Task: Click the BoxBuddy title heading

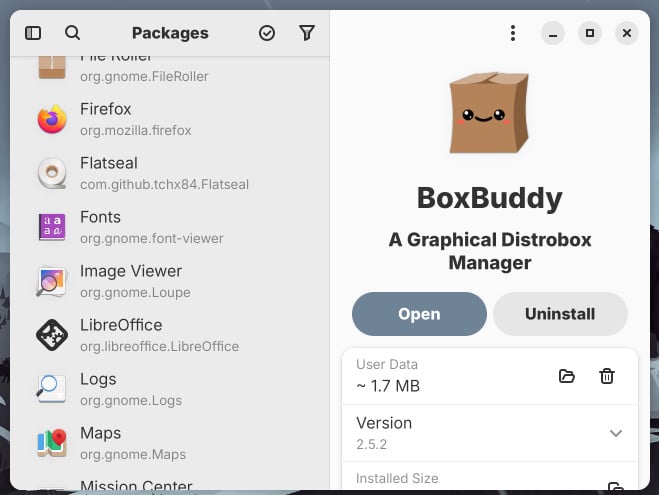Action: point(490,198)
